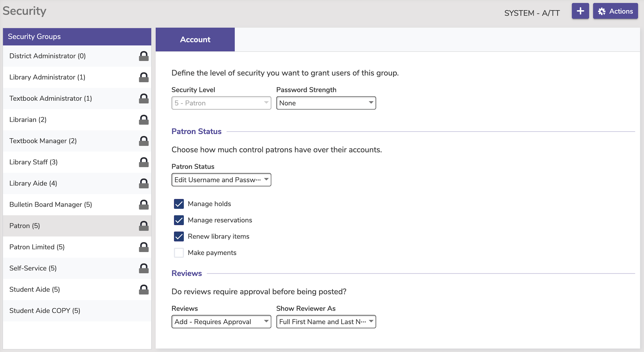The width and height of the screenshot is (644, 352).
Task: Click the lock icon beside Librarian (2)
Action: (144, 120)
